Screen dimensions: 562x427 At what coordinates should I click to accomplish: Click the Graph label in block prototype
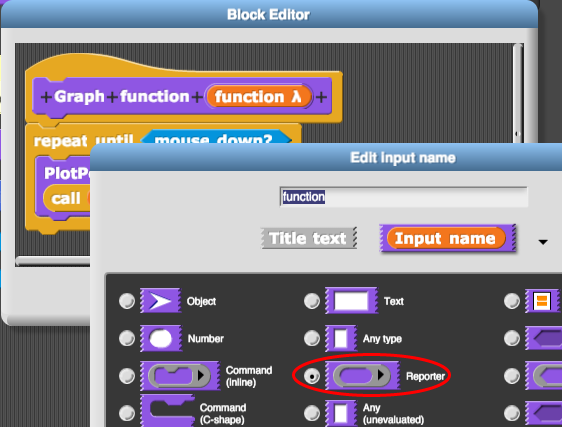coord(79,96)
